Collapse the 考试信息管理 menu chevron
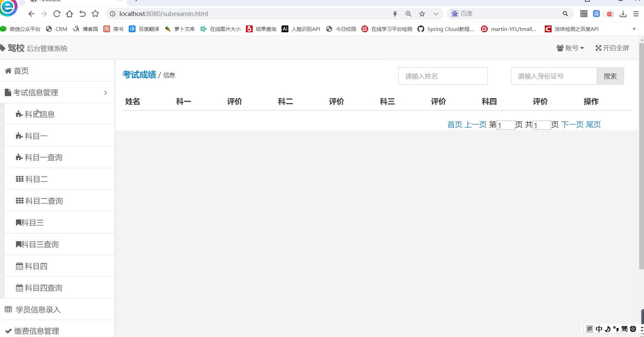The width and height of the screenshot is (644, 337). (x=106, y=93)
